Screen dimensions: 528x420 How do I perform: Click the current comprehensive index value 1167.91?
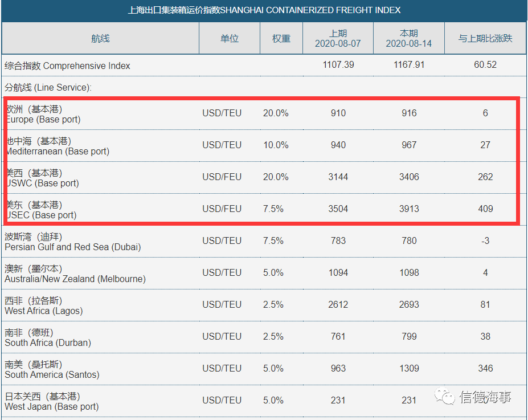pos(409,65)
